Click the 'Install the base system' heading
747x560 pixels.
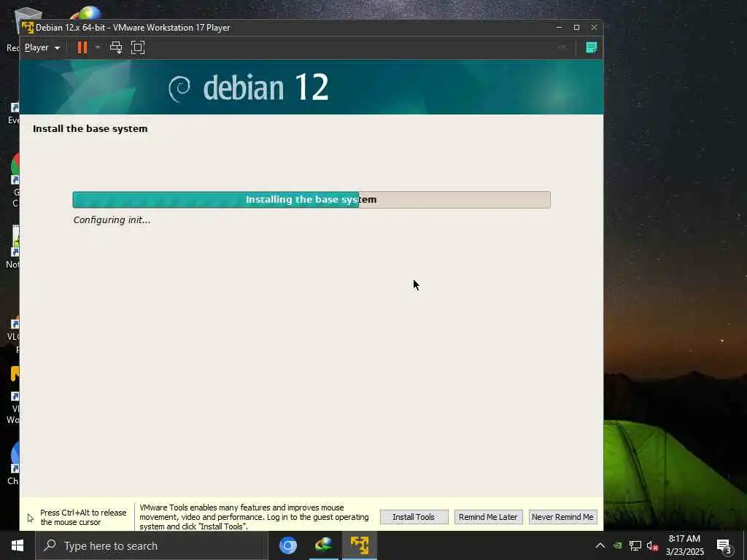pos(90,128)
